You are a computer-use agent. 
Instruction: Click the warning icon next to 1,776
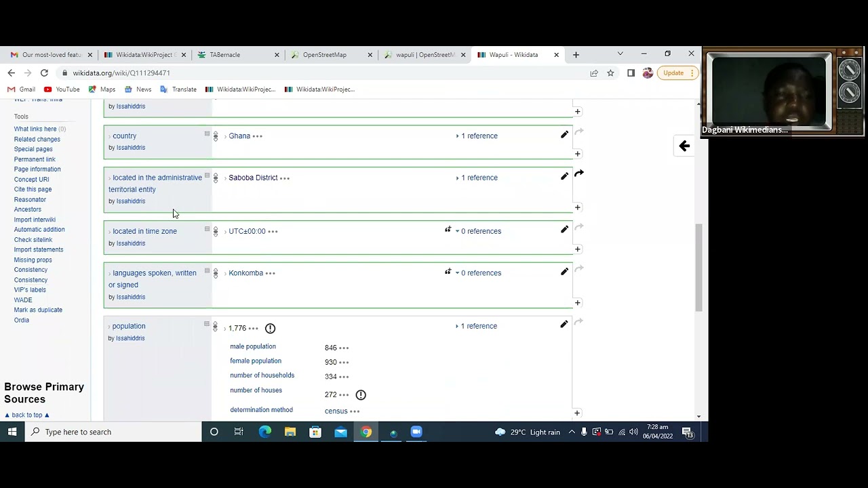pyautogui.click(x=270, y=329)
